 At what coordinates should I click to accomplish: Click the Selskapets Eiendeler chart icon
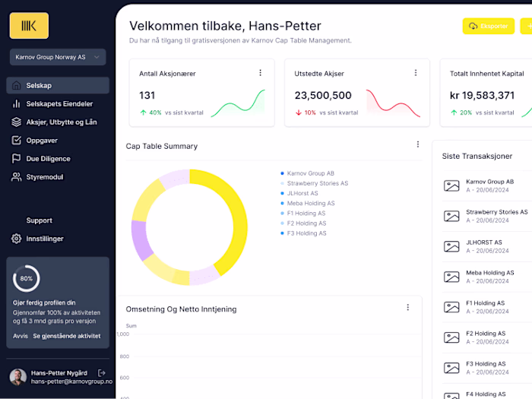(17, 104)
